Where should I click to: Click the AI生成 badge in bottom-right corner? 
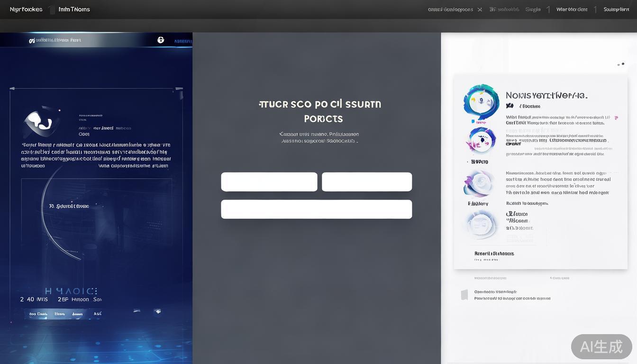(x=601, y=346)
